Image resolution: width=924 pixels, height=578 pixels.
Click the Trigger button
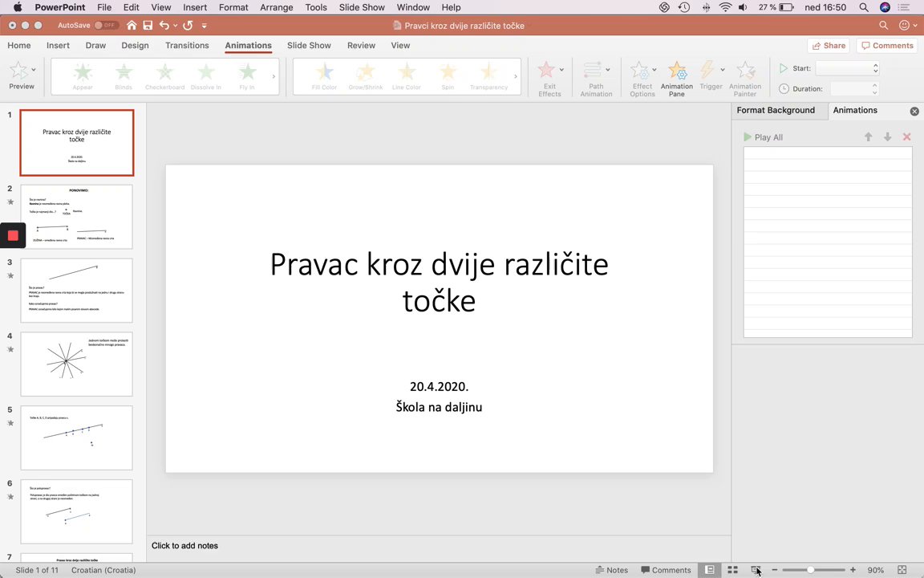pyautogui.click(x=711, y=75)
